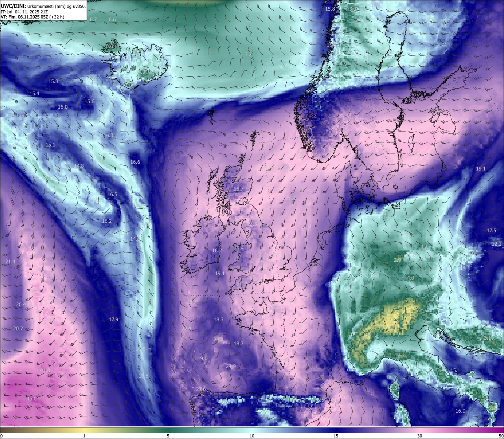Viewport: 504px width, 439px height.
Task: Click the map value "27.6"
Action: pyautogui.click(x=201, y=389)
